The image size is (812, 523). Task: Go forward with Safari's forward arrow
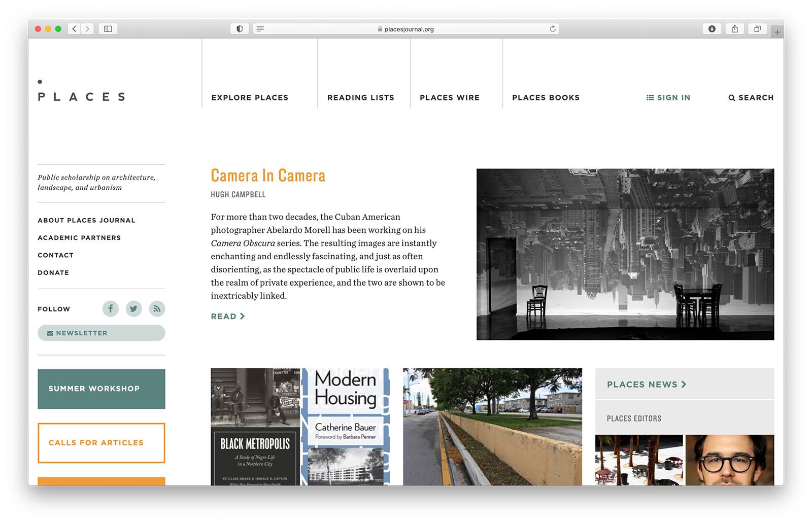87,29
